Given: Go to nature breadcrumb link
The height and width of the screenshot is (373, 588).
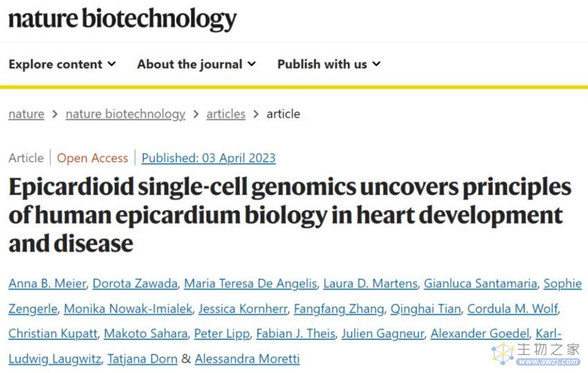Looking at the screenshot, I should [26, 114].
